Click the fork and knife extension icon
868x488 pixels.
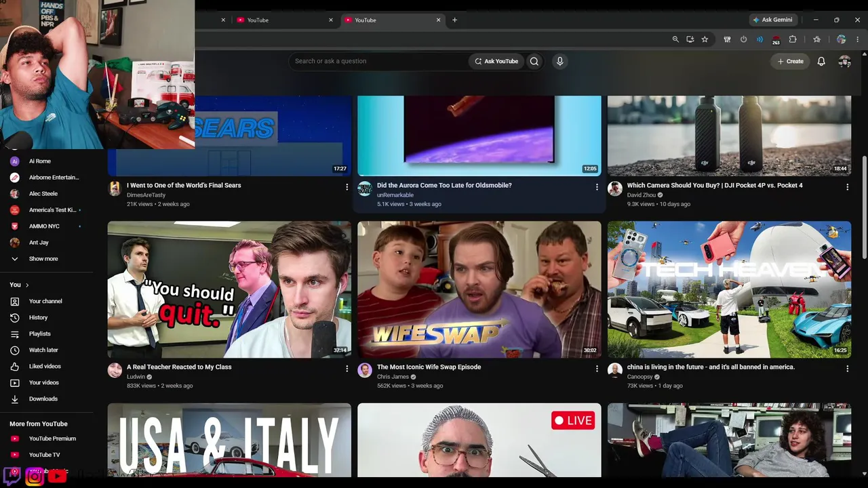(727, 39)
